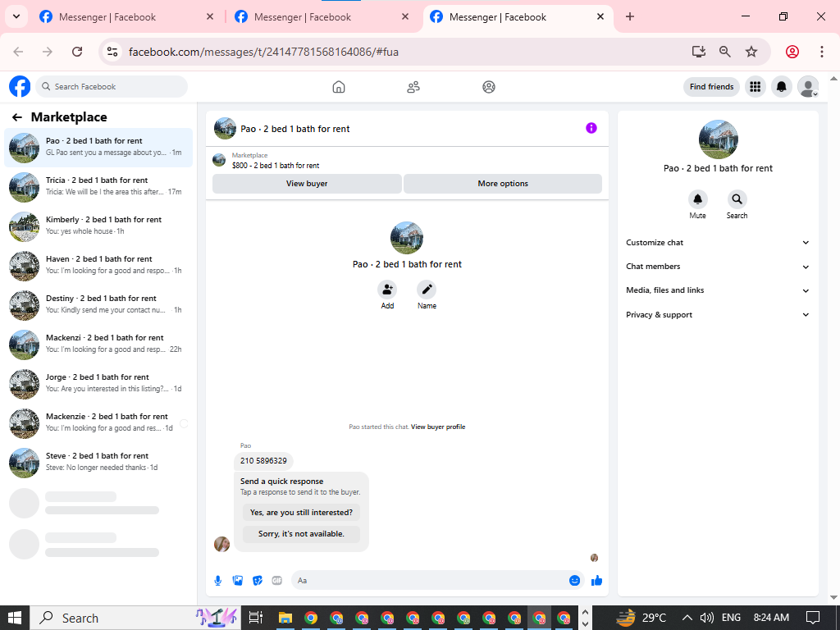Choose a sticker icon
This screenshot has height=630, width=840.
[258, 581]
